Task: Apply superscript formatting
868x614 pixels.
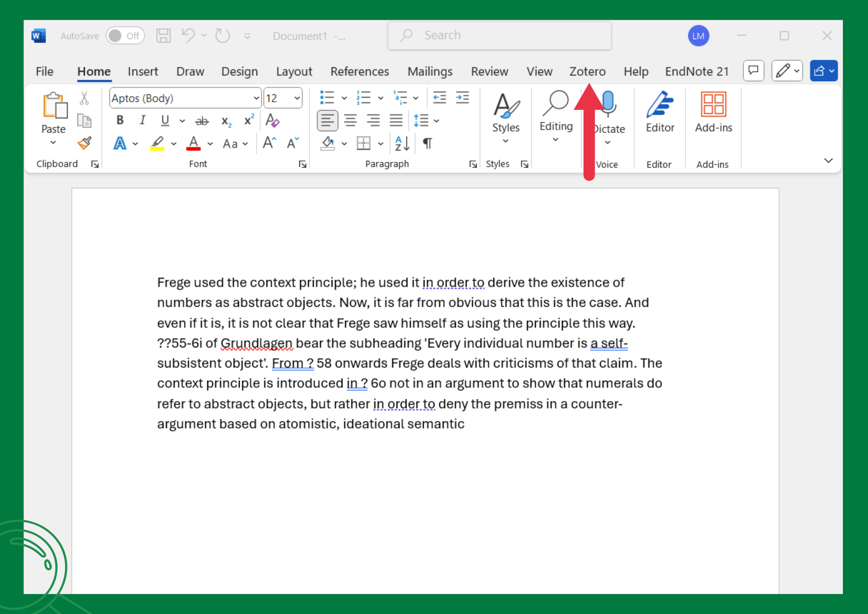Action: pyautogui.click(x=249, y=120)
